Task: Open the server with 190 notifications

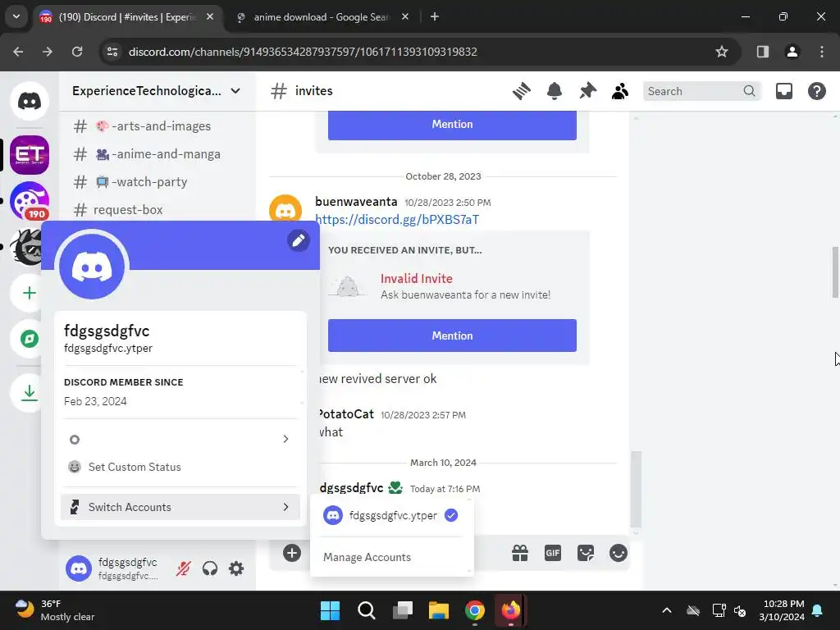Action: 30,201
